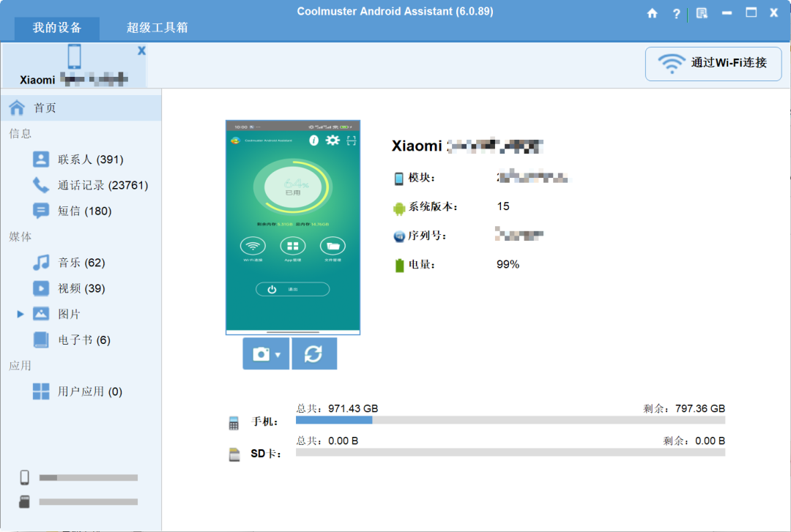Click the phone screen preview thumbnail

coord(292,227)
